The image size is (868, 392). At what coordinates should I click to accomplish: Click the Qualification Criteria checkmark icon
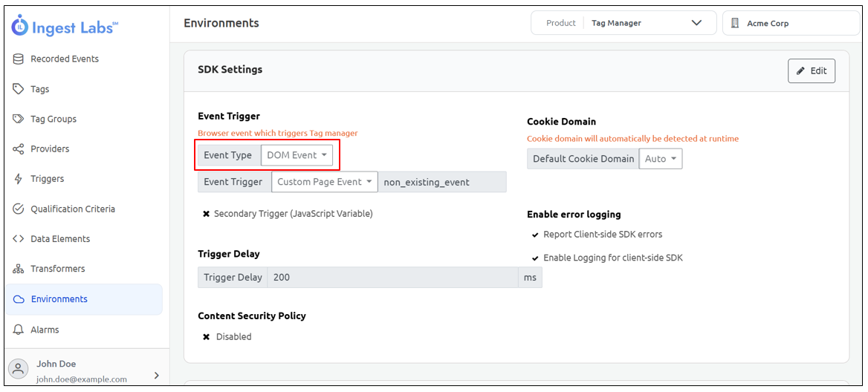tap(19, 209)
